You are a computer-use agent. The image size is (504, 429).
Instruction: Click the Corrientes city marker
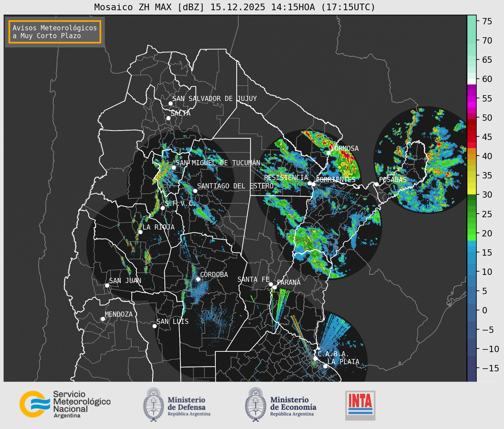coord(313,184)
